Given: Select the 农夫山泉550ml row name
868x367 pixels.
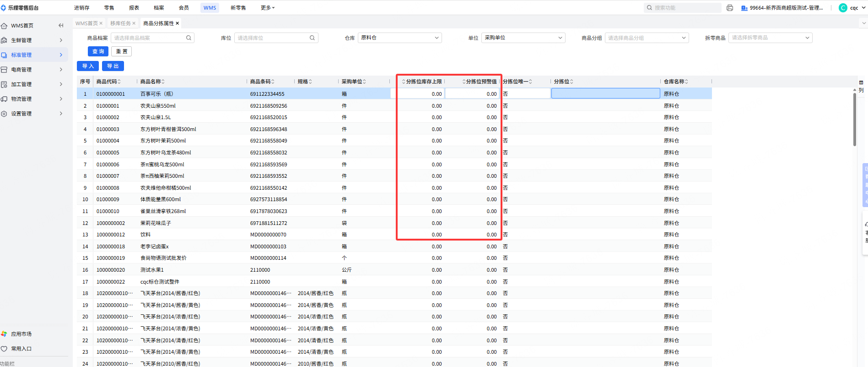Looking at the screenshot, I should 158,106.
